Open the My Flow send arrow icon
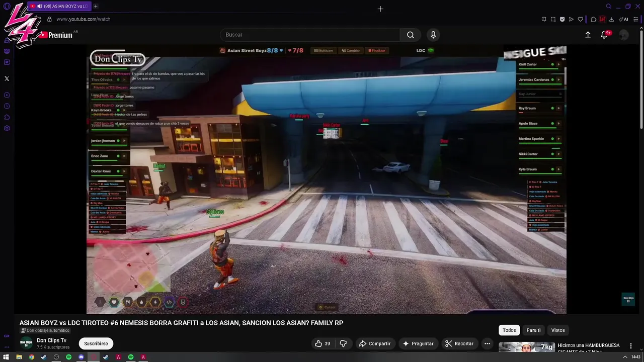Viewport: 644px width, 362px height. tap(571, 19)
